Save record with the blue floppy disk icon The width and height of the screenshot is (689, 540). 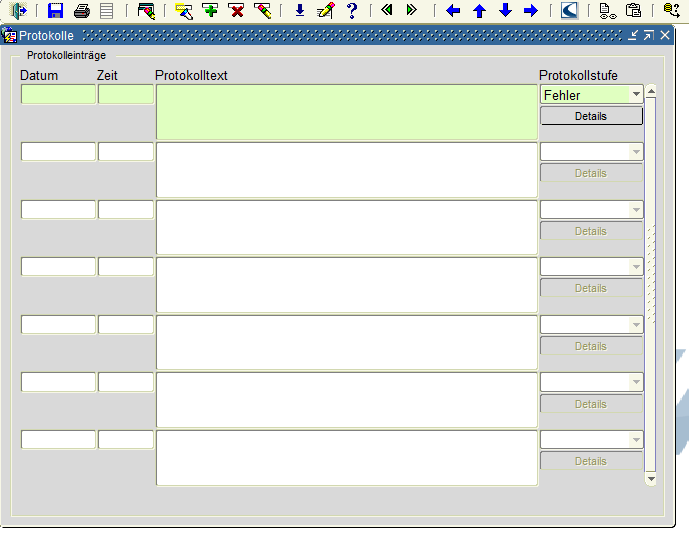(x=56, y=11)
